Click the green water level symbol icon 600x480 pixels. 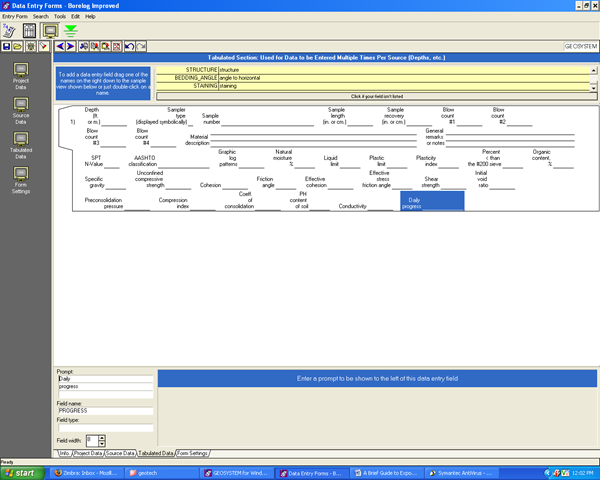pyautogui.click(x=71, y=31)
